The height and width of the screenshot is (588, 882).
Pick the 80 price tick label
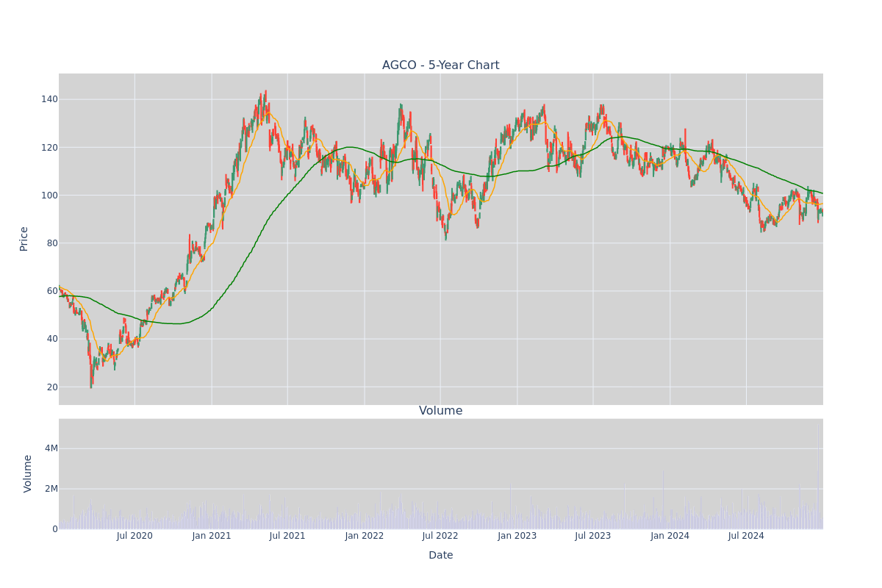pos(52,243)
